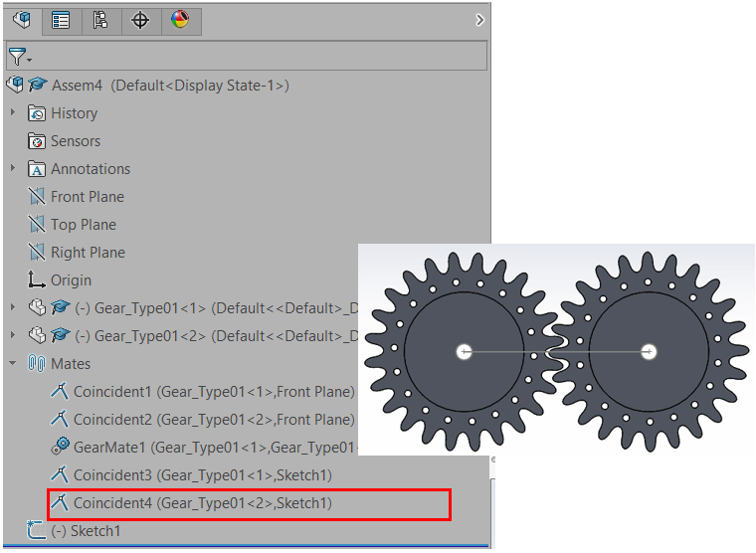Click the Annotations folder icon
This screenshot has width=756, height=553.
click(37, 169)
